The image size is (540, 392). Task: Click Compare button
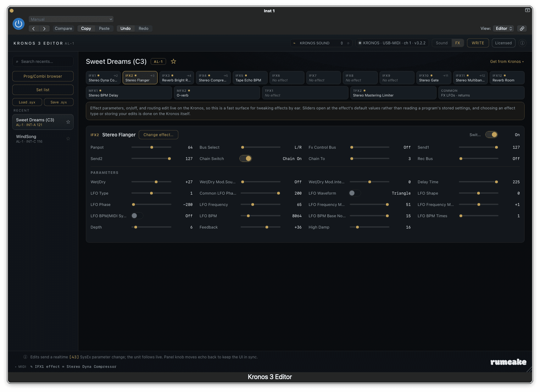tap(64, 29)
